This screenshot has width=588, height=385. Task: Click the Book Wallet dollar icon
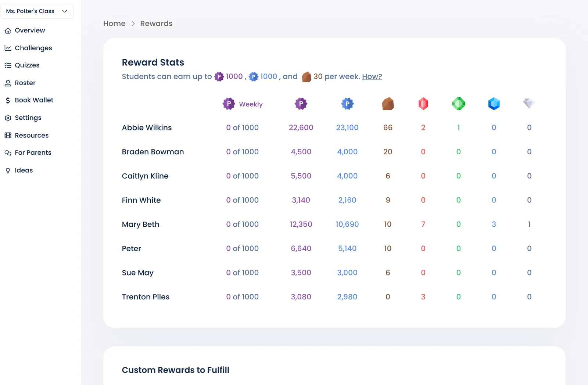(x=8, y=100)
